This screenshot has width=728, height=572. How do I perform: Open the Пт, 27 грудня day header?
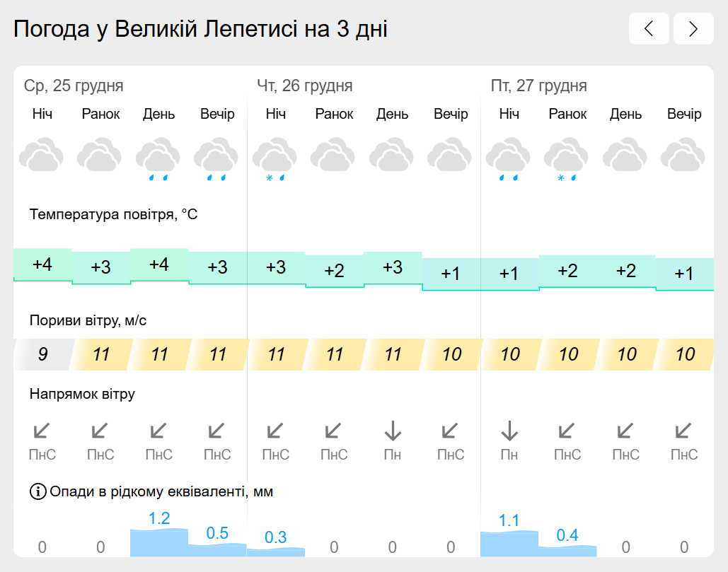[538, 86]
